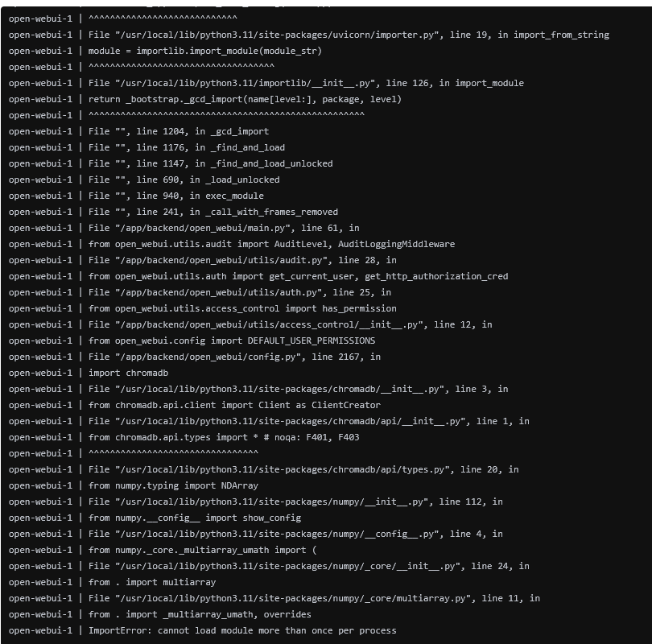Click the line 1204 _gcd_import entry
Image resolution: width=652 pixels, height=644 pixels.
tap(179, 131)
